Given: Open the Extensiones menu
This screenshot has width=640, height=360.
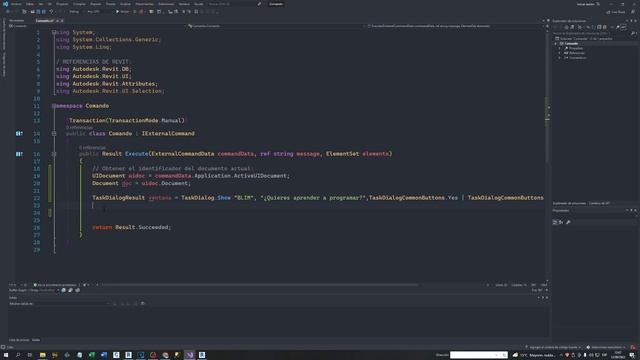Looking at the screenshot, I should pyautogui.click(x=166, y=4).
